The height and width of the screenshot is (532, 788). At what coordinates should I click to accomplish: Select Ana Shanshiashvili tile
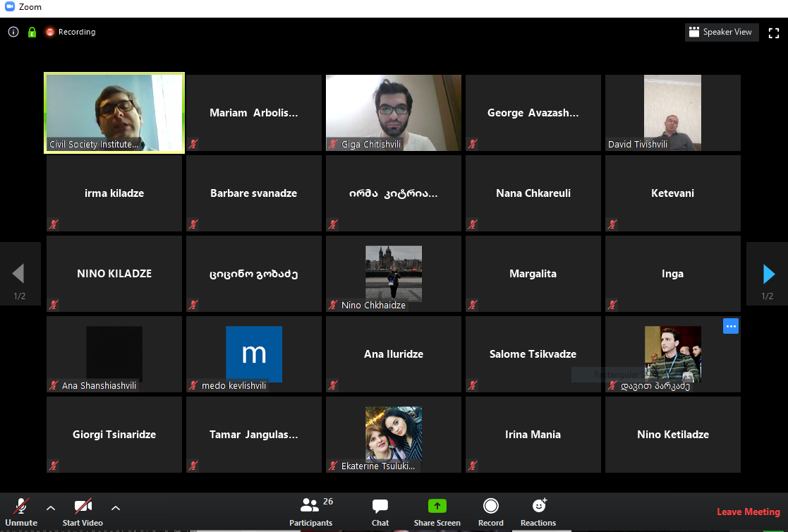click(114, 354)
